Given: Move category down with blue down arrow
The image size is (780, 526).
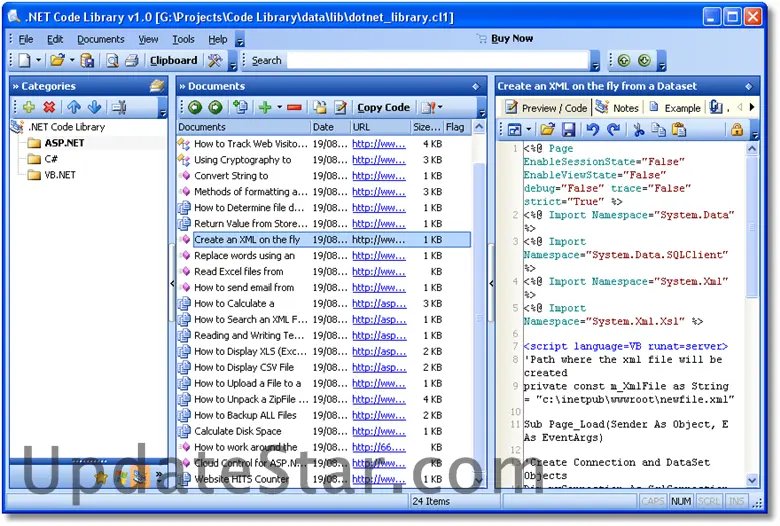Looking at the screenshot, I should click(x=95, y=107).
